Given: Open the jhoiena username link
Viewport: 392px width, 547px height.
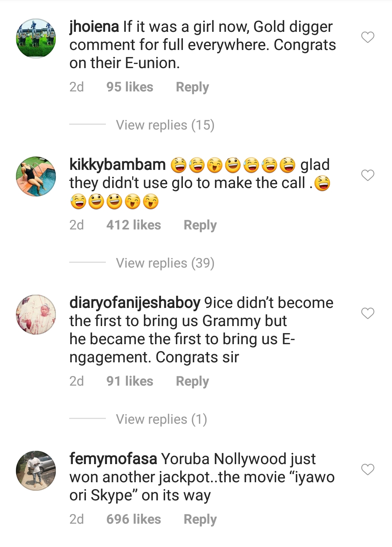Looking at the screenshot, I should 94,27.
